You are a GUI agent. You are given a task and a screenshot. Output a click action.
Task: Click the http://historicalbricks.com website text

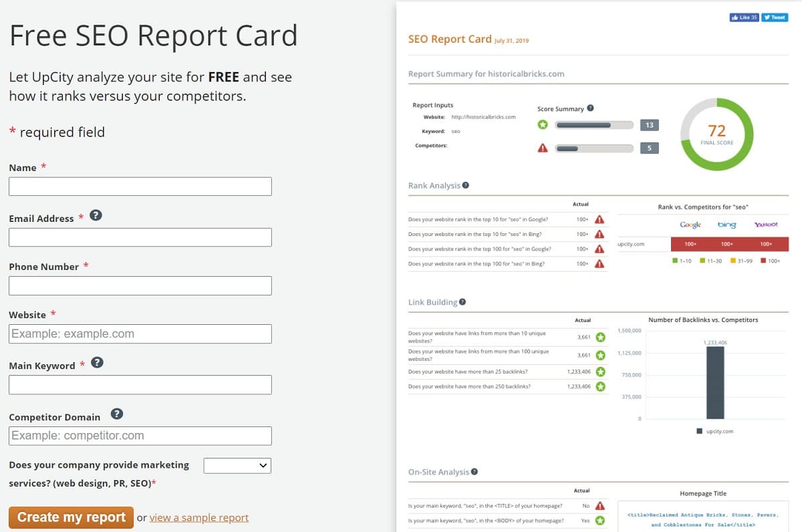click(483, 117)
